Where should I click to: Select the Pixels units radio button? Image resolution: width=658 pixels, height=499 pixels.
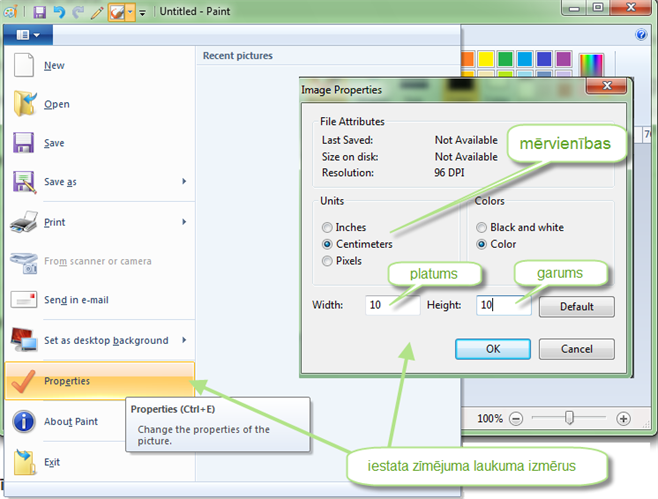point(327,261)
